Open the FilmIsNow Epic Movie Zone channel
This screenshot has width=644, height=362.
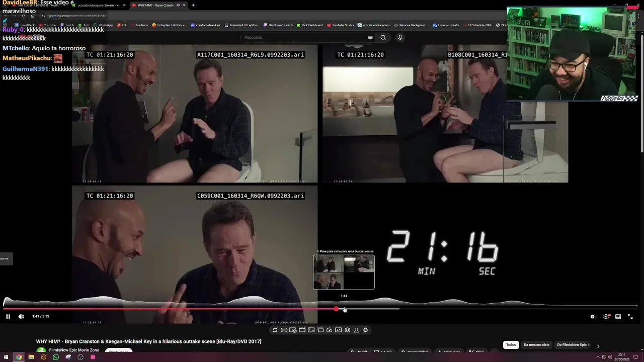point(74,350)
